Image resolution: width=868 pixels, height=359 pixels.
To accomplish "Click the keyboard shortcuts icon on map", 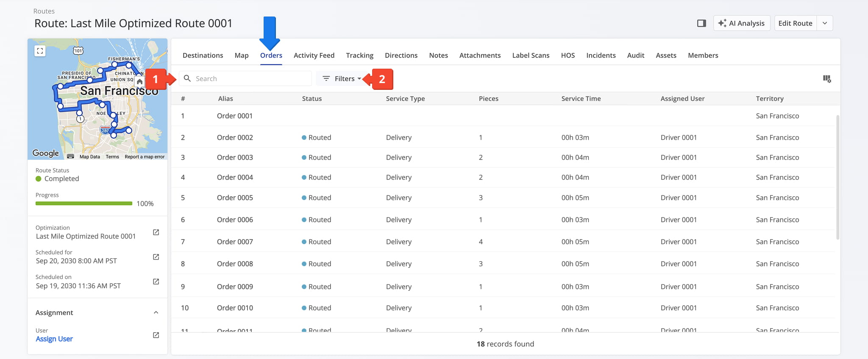I will [x=70, y=156].
